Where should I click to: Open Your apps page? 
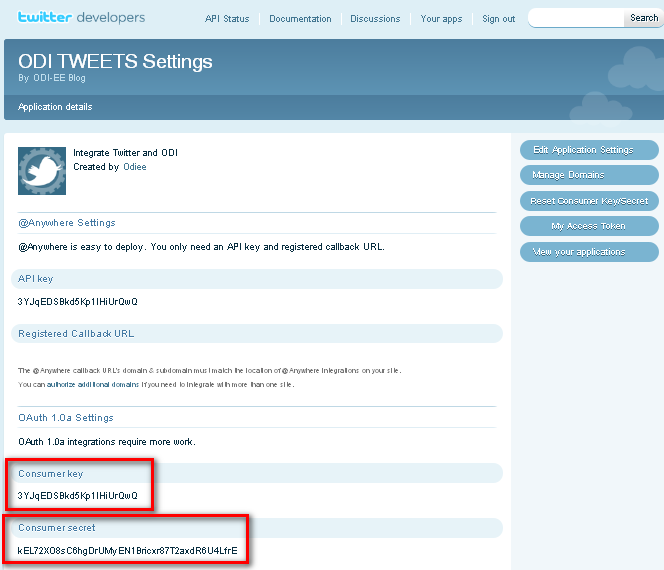tap(441, 19)
